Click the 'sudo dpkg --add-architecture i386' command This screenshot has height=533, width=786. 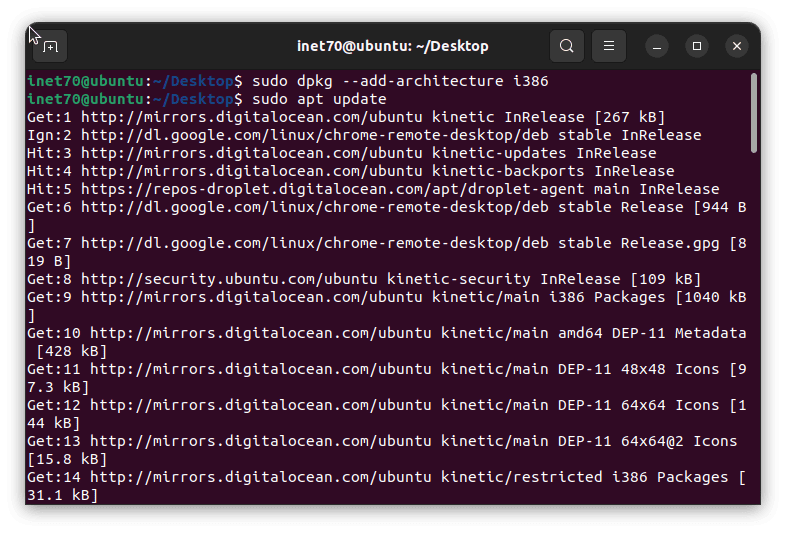point(400,81)
